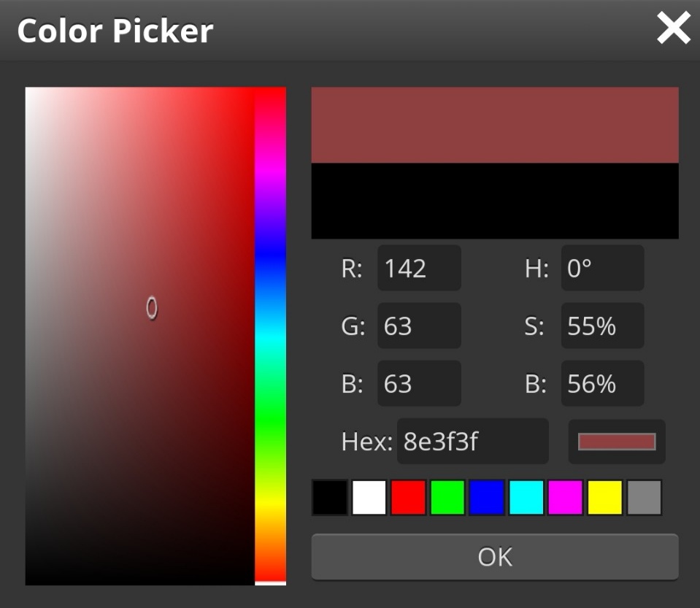Click the G value input field
This screenshot has width=700, height=608.
[x=418, y=326]
